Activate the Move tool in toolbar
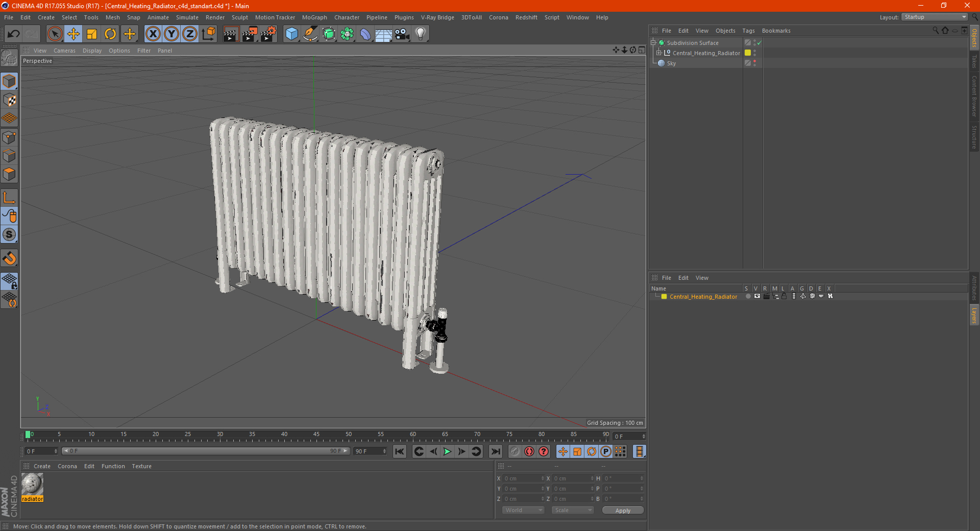This screenshot has height=531, width=980. pos(73,34)
